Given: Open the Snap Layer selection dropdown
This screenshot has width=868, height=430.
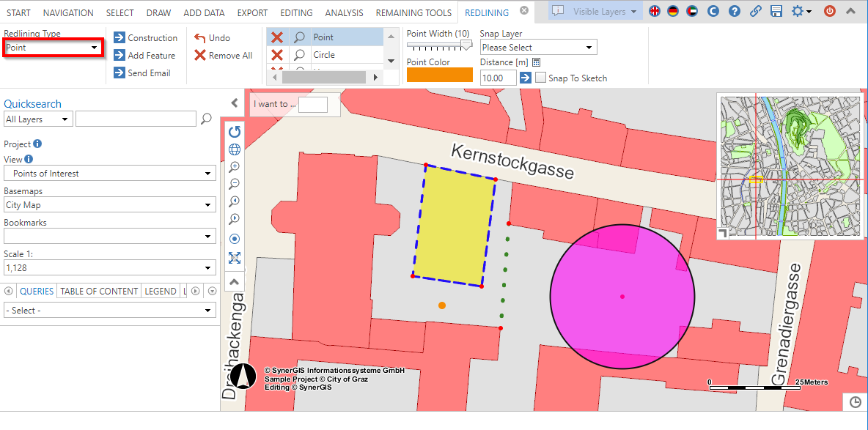Looking at the screenshot, I should click(538, 46).
